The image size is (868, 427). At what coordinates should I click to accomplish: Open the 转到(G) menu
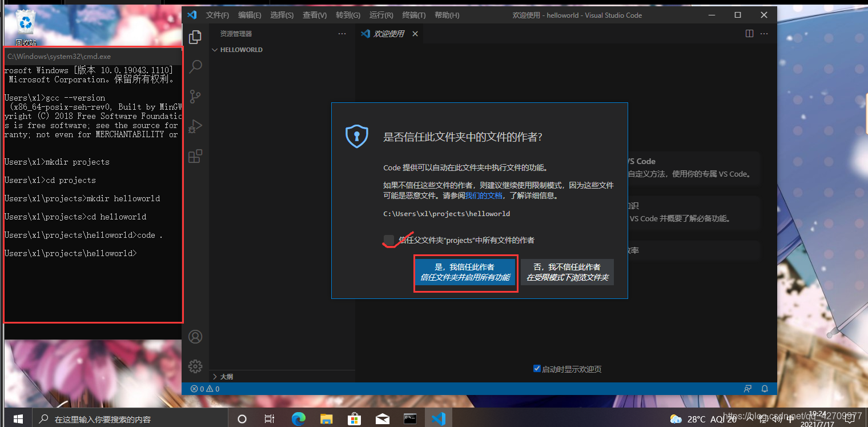[348, 15]
